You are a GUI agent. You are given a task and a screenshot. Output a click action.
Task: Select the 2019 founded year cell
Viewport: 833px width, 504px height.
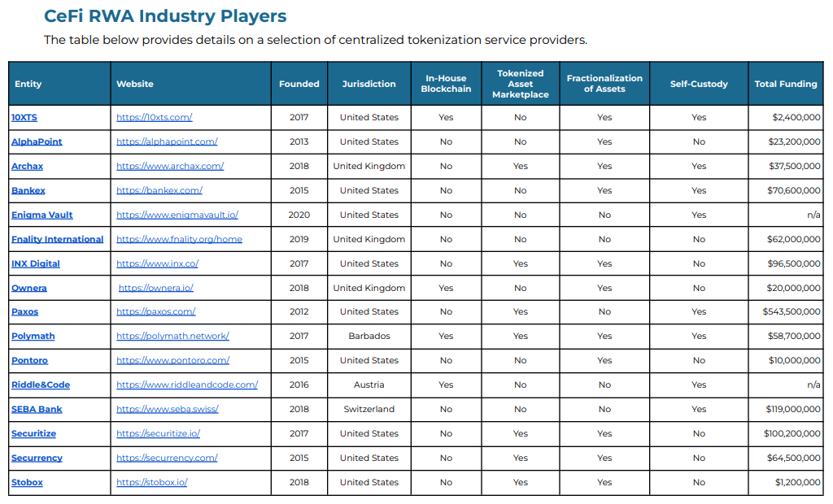[x=299, y=240]
